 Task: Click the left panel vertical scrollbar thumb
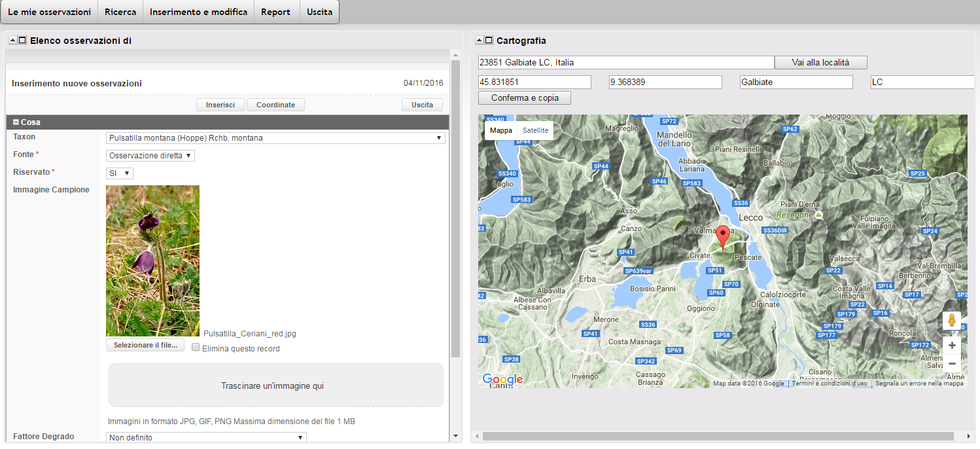click(455, 209)
